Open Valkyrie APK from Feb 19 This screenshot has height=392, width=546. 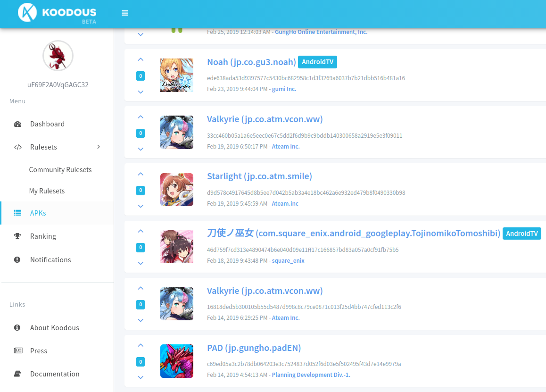[x=265, y=119]
